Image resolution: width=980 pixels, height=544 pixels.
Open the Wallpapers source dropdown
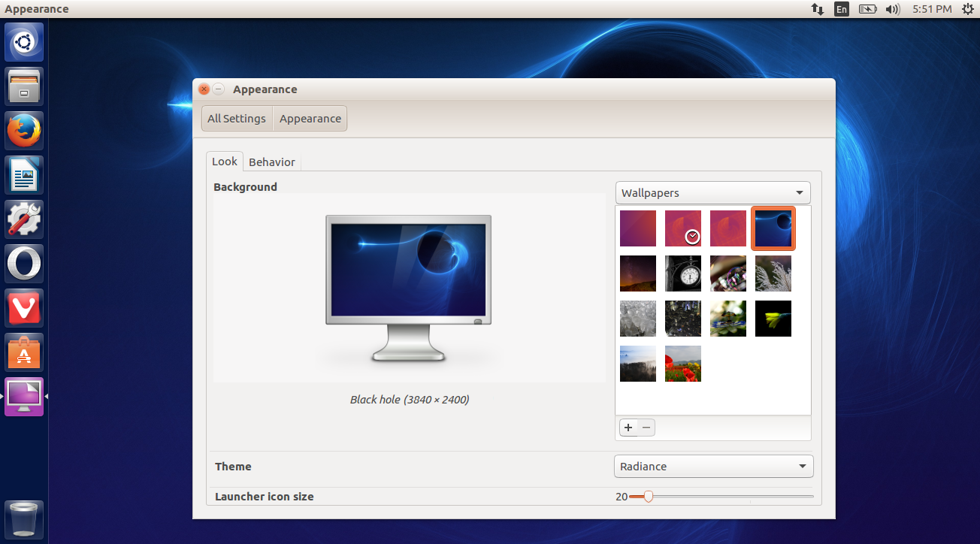(712, 192)
